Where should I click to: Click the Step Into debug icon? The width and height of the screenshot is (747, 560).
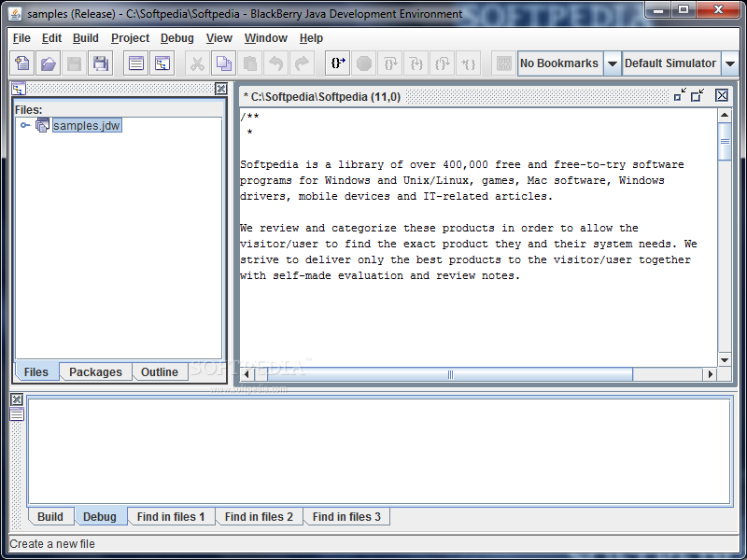(x=390, y=63)
